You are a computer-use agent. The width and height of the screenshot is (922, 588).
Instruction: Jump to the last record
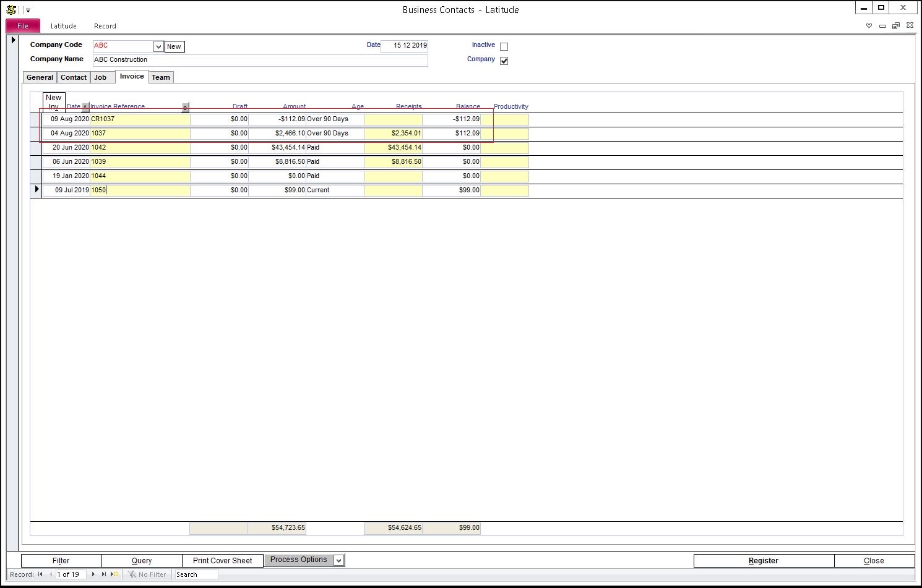click(x=104, y=574)
